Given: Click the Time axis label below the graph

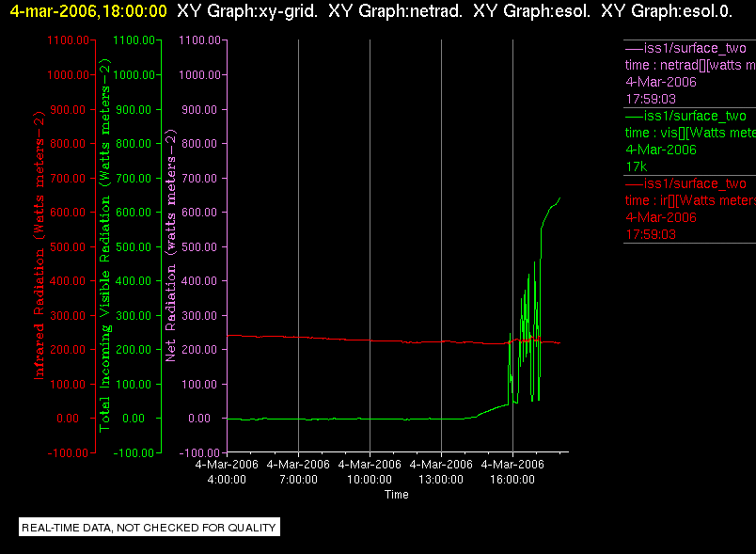Looking at the screenshot, I should (396, 495).
